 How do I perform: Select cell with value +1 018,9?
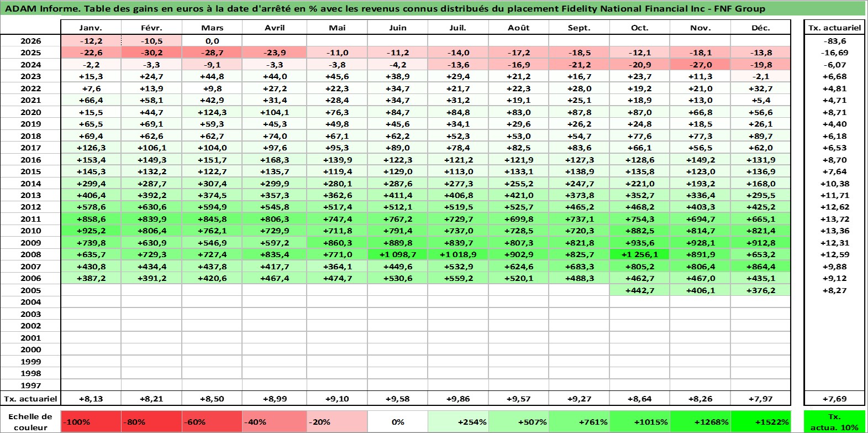458,254
